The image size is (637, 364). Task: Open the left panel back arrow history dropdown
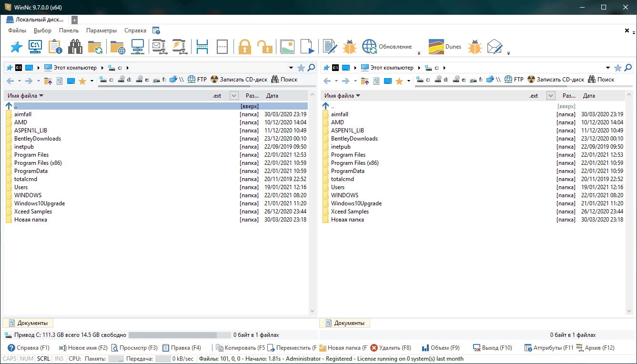19,81
